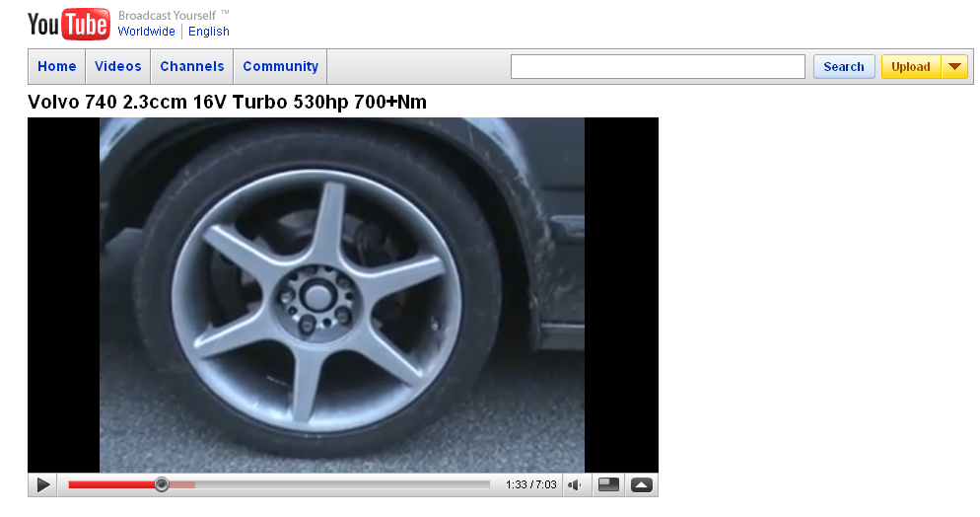Viewport: 980px width, 517px height.
Task: Expand the Upload dropdown arrow
Action: [954, 67]
